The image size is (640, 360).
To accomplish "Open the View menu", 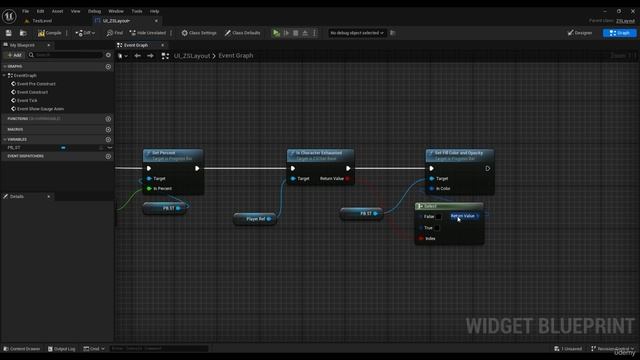I will 76,11.
